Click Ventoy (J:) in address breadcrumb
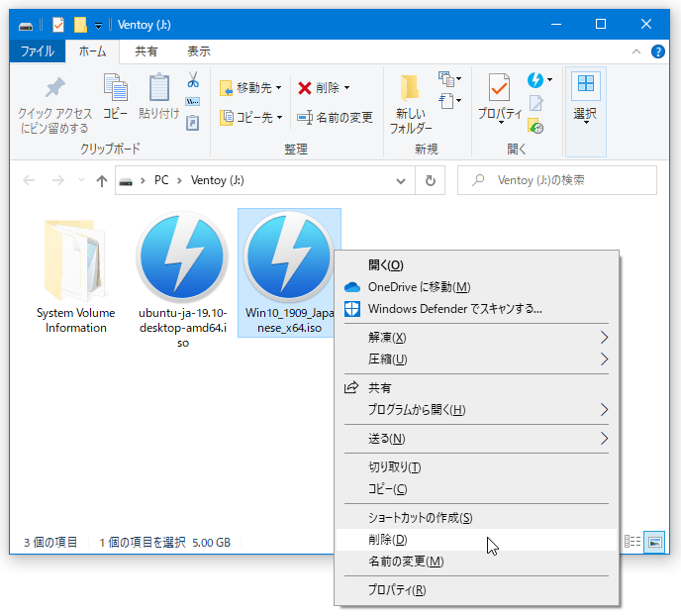The width and height of the screenshot is (681, 616). pyautogui.click(x=217, y=180)
